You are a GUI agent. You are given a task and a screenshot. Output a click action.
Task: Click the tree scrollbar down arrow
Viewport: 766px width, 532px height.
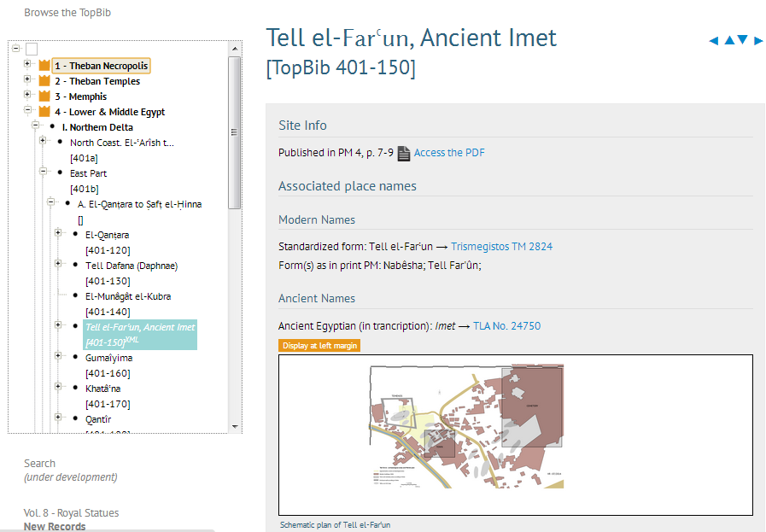[x=235, y=426]
